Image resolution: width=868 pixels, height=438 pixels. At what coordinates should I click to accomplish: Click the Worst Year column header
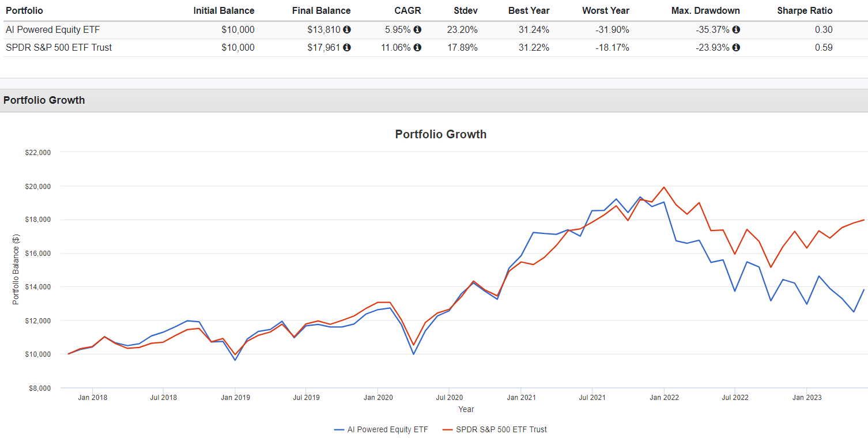[606, 11]
